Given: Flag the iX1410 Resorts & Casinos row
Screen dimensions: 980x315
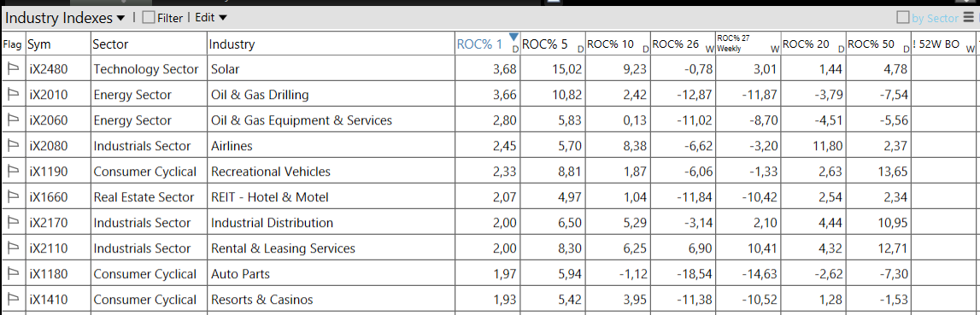Looking at the screenshot, I should coord(13,300).
